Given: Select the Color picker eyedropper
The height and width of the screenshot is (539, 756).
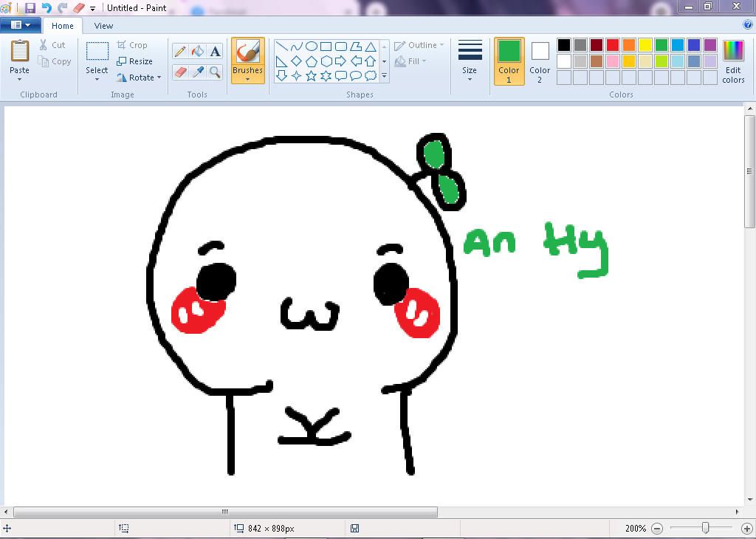Looking at the screenshot, I should (198, 72).
